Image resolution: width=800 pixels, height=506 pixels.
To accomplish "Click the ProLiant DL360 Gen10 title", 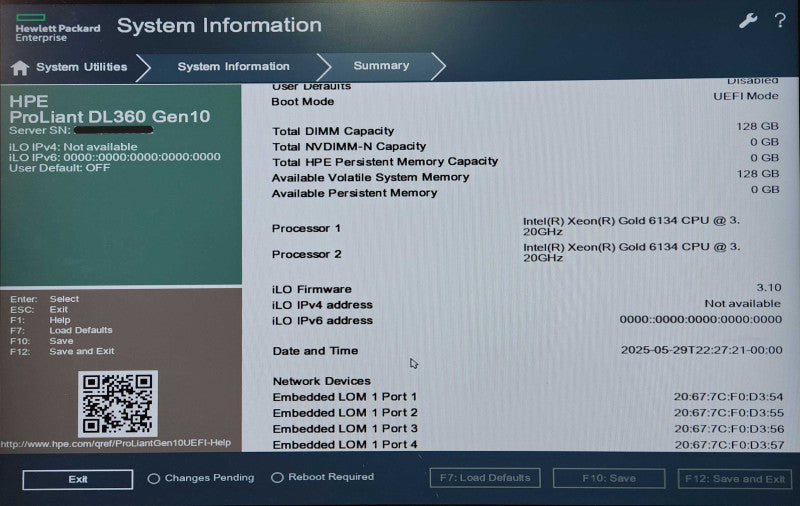I will click(110, 117).
